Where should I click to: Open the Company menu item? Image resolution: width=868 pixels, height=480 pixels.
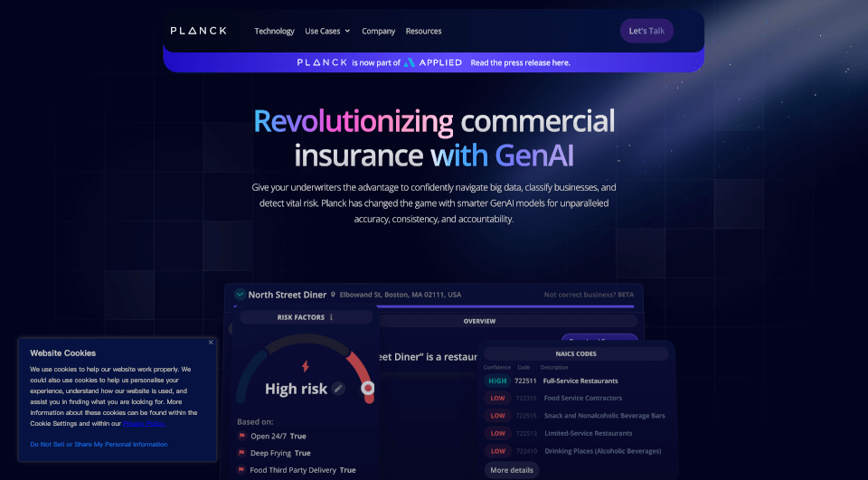point(378,31)
